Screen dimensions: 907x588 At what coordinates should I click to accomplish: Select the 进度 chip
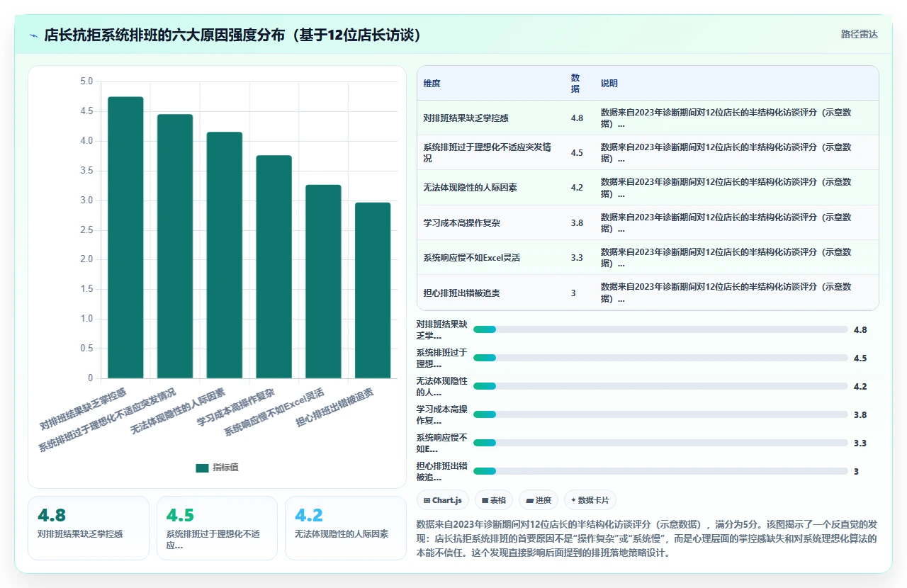539,500
